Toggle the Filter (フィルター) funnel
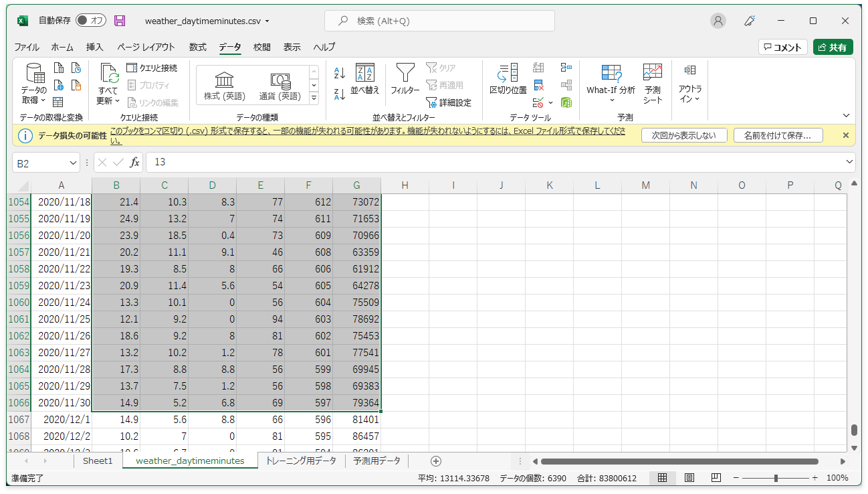Viewport: 868px width, 494px height. click(405, 79)
